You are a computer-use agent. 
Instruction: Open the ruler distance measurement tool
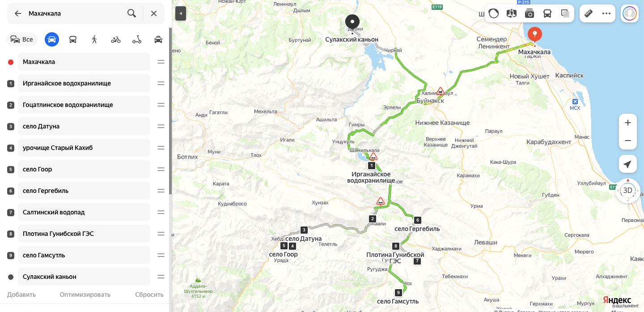(x=589, y=13)
